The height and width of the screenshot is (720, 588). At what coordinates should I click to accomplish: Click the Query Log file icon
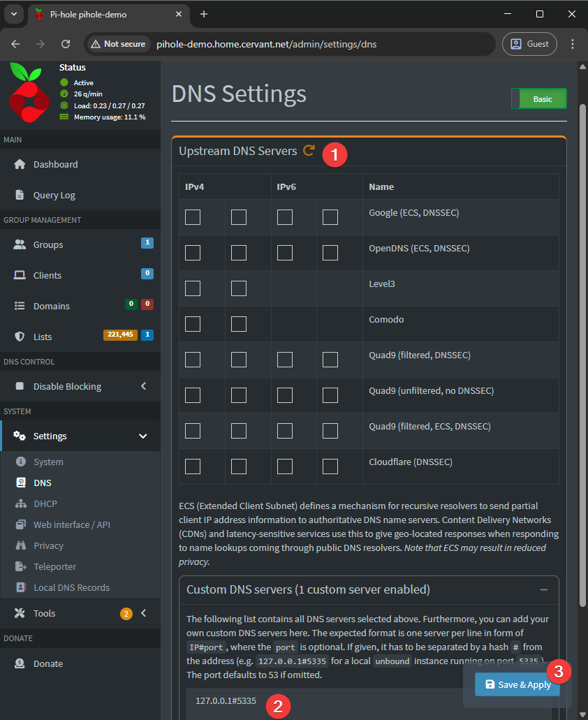coord(20,196)
